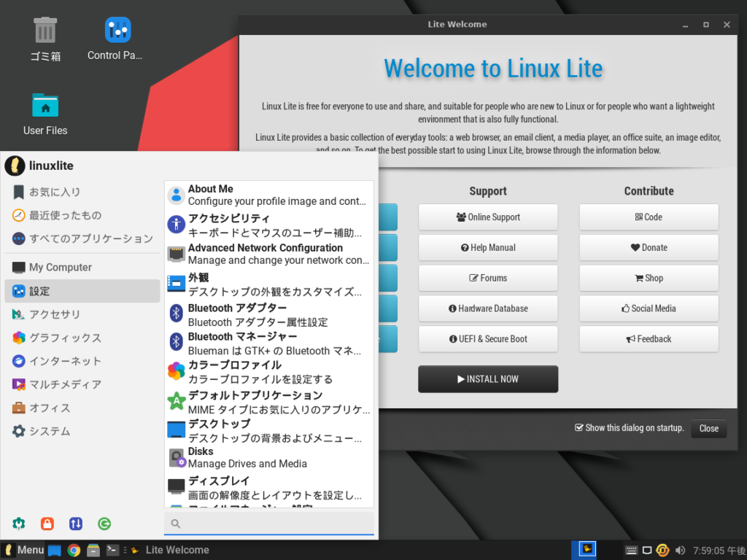This screenshot has height=560, width=747.
Task: Open the file manager from the taskbar
Action: (93, 550)
